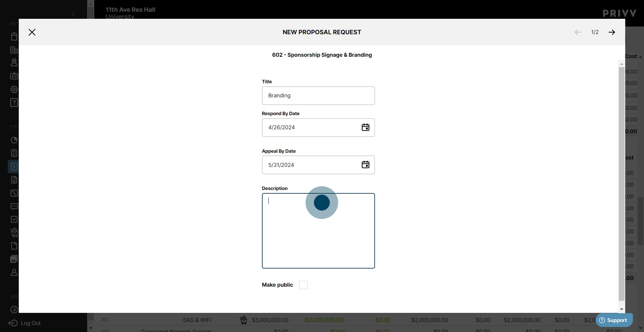The width and height of the screenshot is (644, 332).
Task: Open the Respond By Date calendar picker
Action: tap(366, 128)
